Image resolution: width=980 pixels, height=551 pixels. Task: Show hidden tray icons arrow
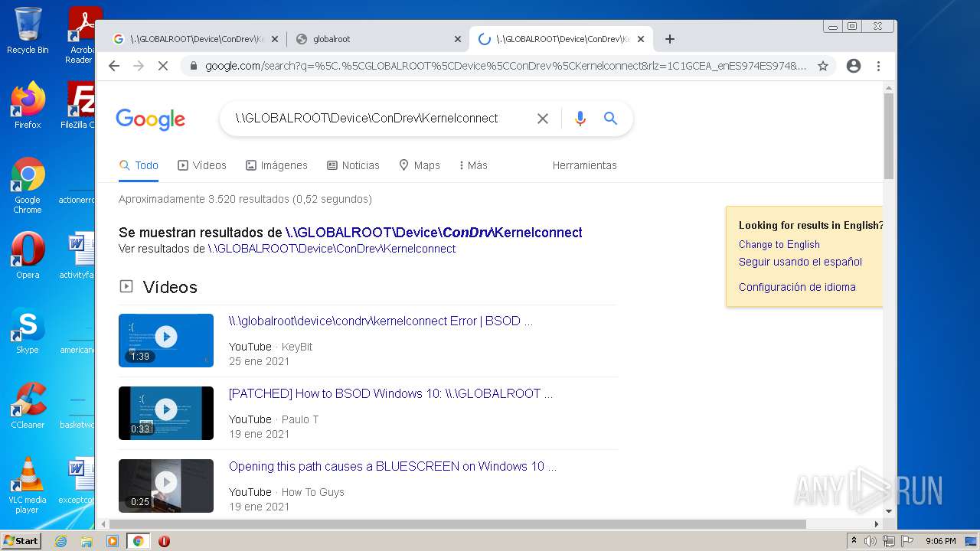point(854,541)
